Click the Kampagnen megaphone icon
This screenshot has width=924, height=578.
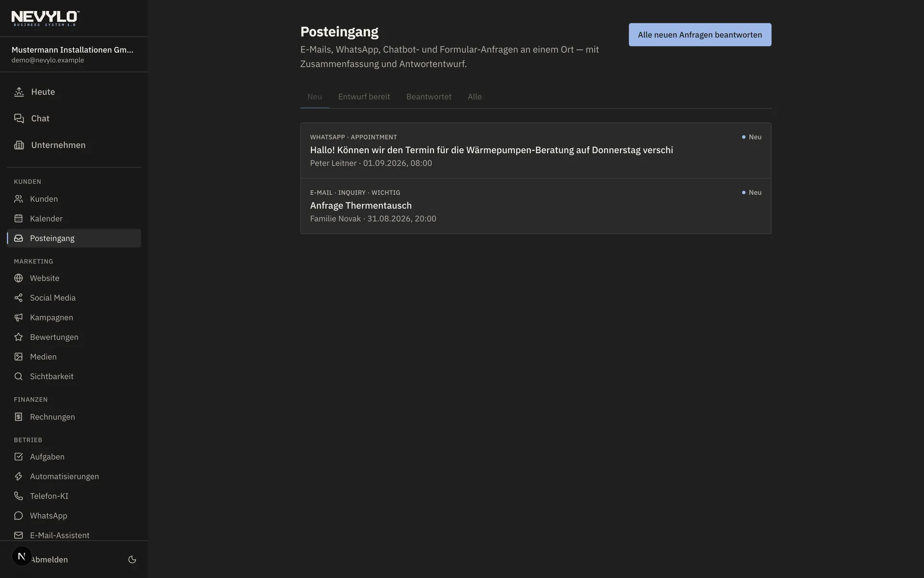tap(18, 317)
